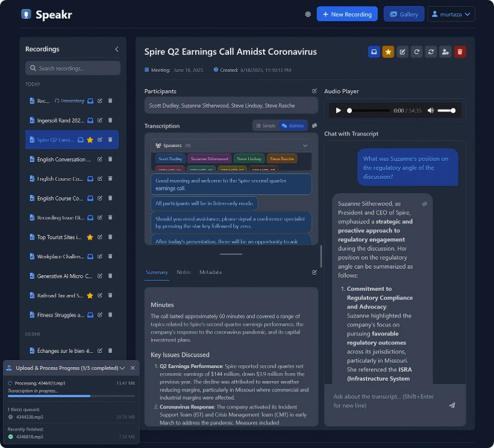Click the red delete recording icon in header
This screenshot has width=494, height=448.
tap(460, 52)
